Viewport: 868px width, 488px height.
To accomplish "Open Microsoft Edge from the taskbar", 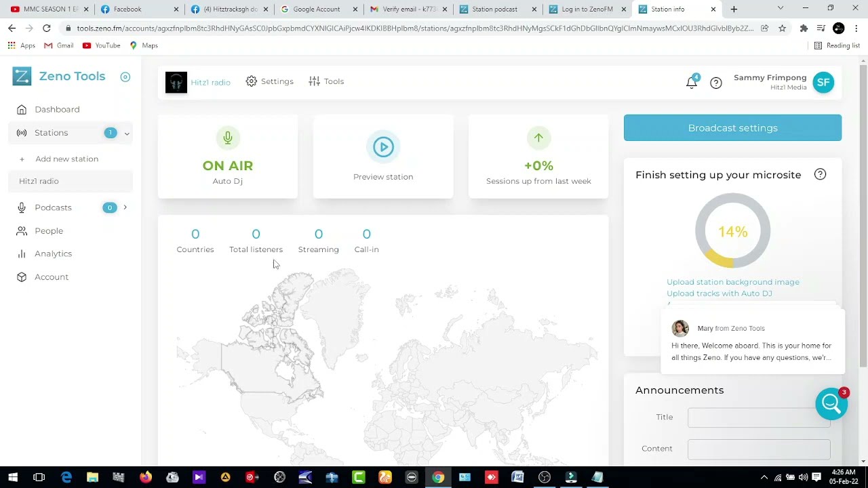I will (66, 477).
